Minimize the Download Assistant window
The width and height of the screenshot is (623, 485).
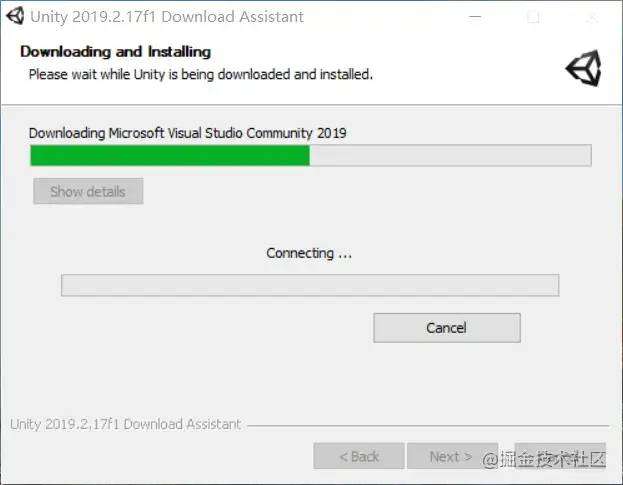[475, 17]
